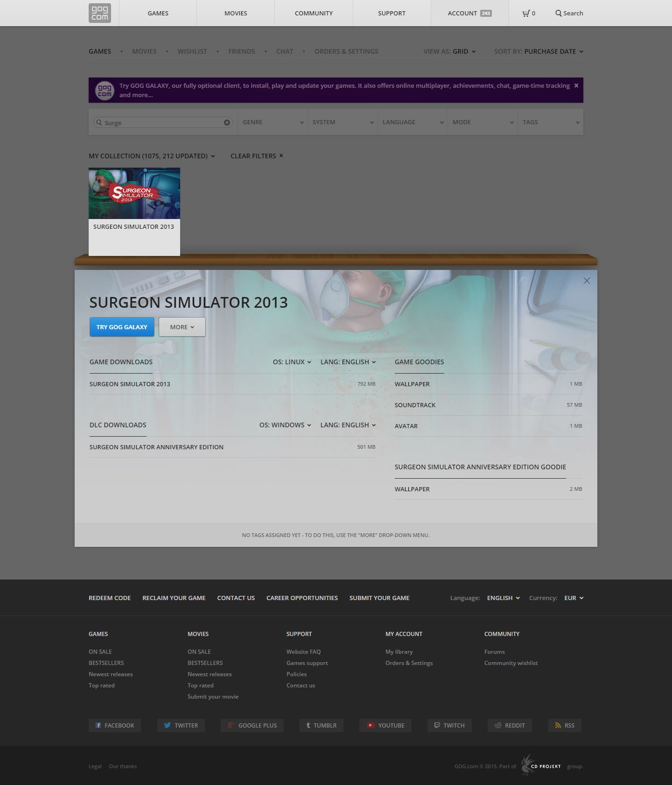Screen dimensions: 672x785
Task: Open the YouTube social link
Action: click(385, 725)
